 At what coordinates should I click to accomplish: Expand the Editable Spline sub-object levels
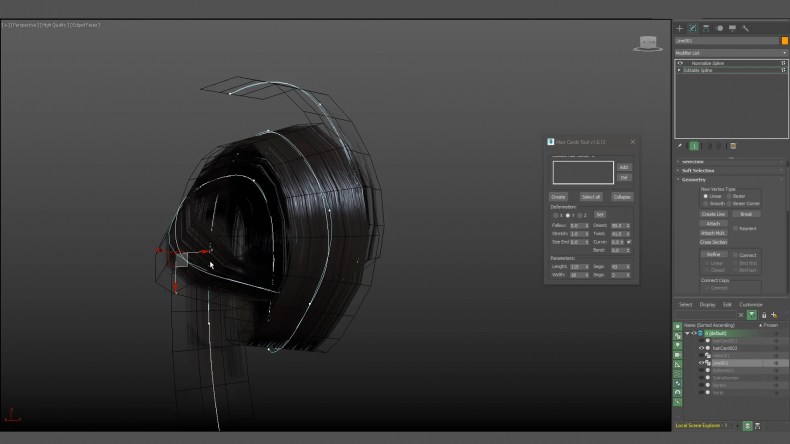coord(679,70)
